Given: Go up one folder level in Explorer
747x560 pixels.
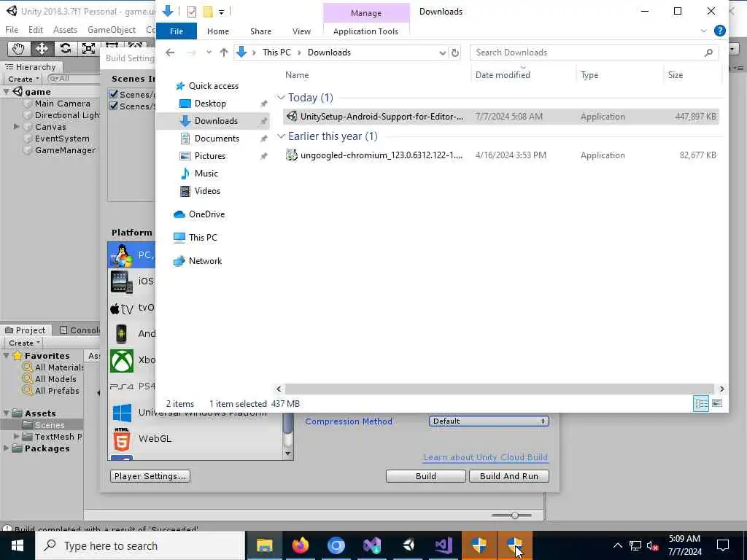Looking at the screenshot, I should (x=223, y=52).
